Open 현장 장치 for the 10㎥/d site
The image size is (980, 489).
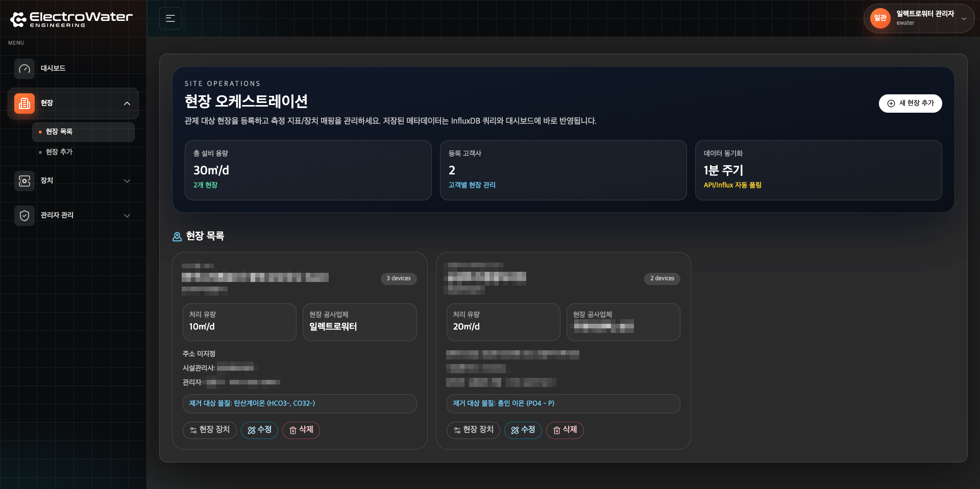pyautogui.click(x=209, y=430)
